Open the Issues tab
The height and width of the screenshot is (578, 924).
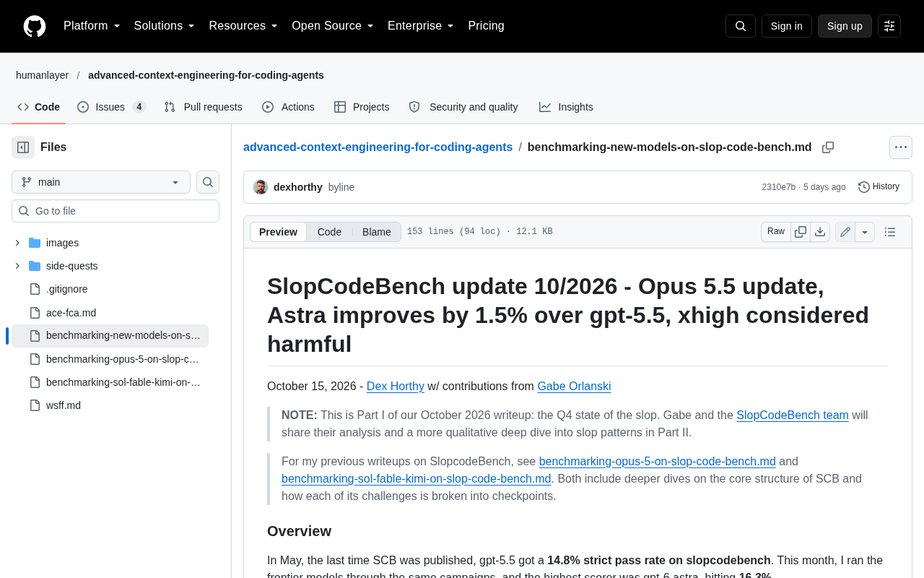click(x=112, y=107)
